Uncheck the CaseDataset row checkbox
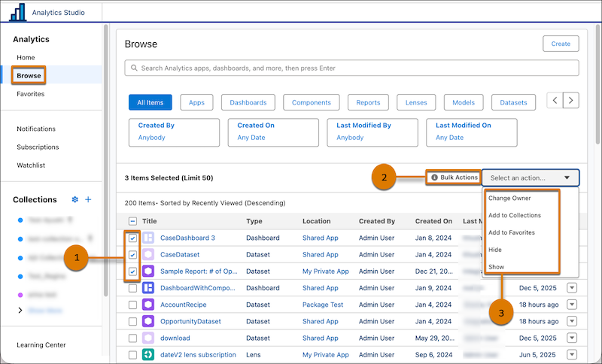Viewport: 602px width, 364px height. (x=132, y=254)
